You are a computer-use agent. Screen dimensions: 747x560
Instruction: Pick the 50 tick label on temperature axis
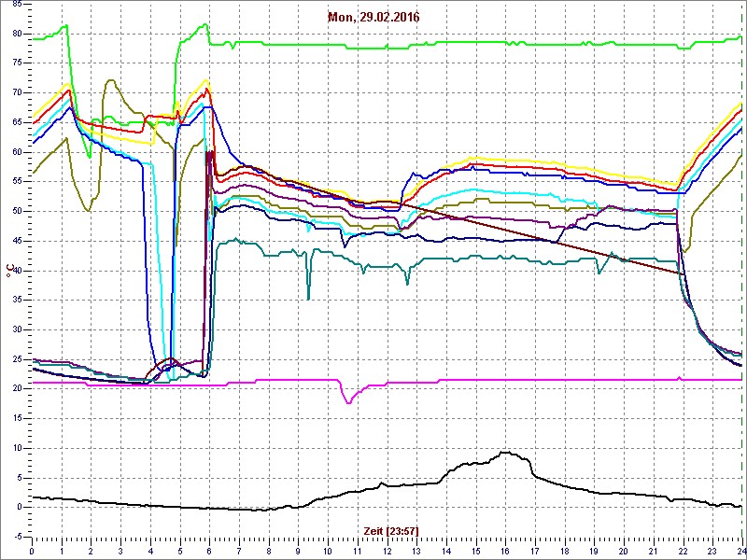tap(16, 212)
